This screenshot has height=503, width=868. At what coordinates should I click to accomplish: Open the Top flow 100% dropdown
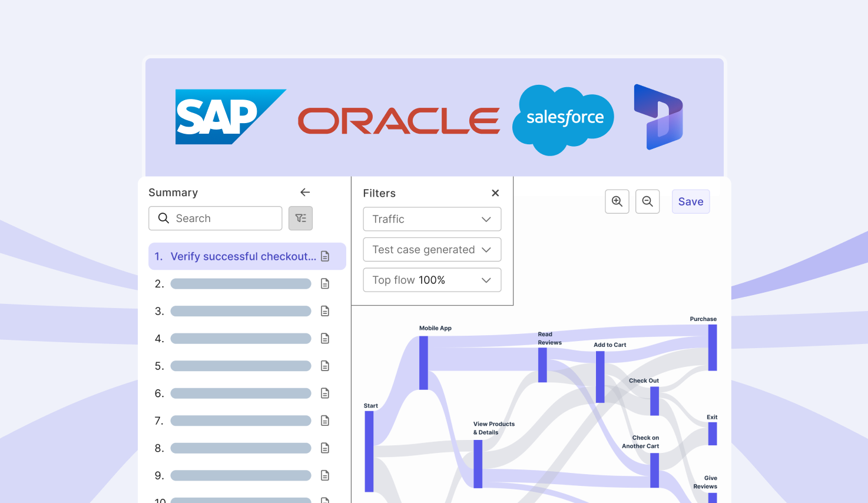tap(432, 280)
